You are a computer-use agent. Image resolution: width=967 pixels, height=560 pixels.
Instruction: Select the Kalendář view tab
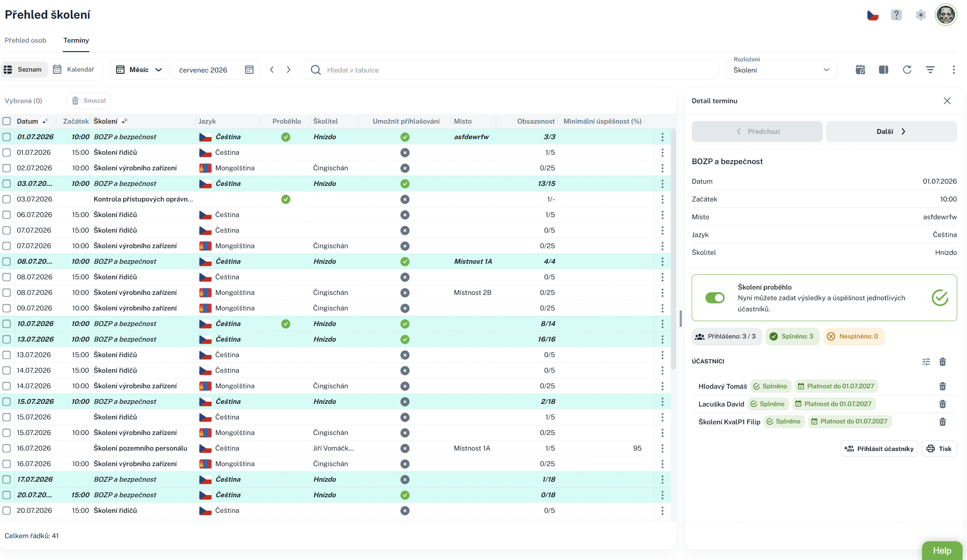coord(74,69)
